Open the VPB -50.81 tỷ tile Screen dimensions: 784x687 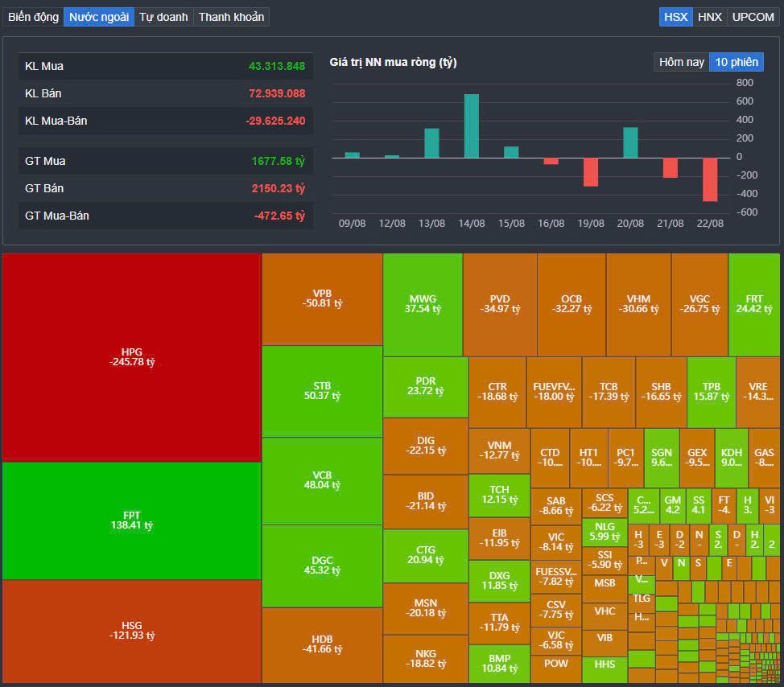point(322,298)
